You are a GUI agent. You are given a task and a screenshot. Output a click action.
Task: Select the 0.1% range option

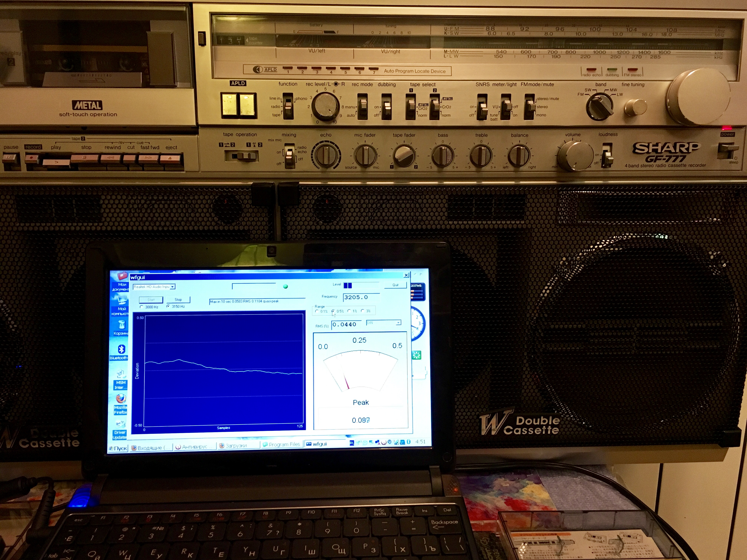pyautogui.click(x=317, y=311)
